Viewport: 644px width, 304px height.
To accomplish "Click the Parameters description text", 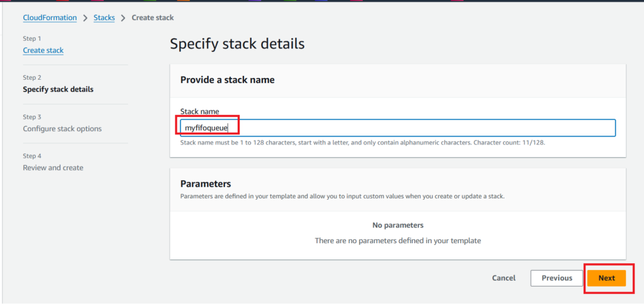I will [342, 196].
